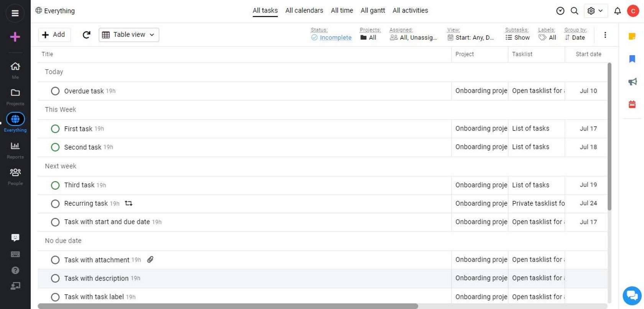Open the hamburger main menu
This screenshot has height=309, width=644.
click(x=15, y=13)
